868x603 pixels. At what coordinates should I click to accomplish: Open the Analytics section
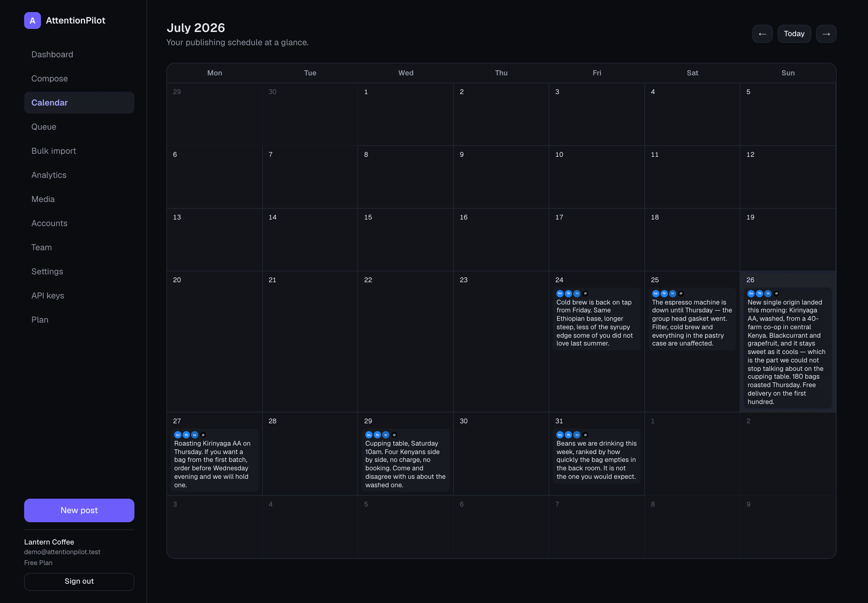point(79,175)
